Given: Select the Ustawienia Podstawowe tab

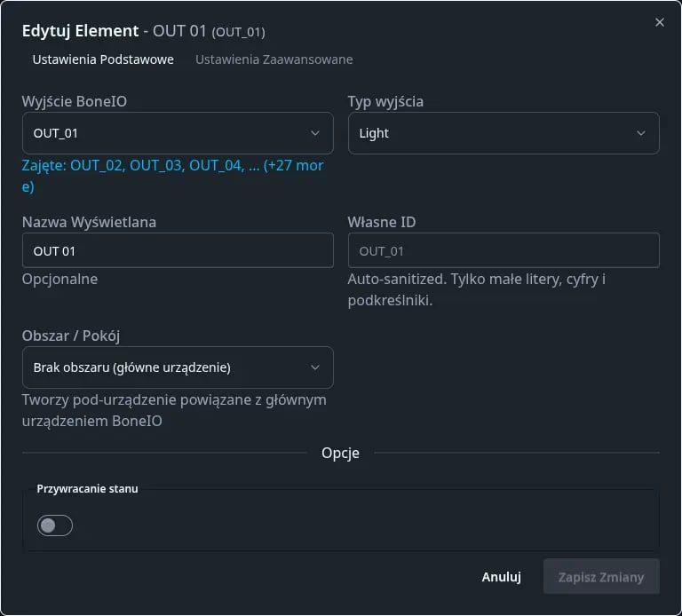Looking at the screenshot, I should coord(103,59).
